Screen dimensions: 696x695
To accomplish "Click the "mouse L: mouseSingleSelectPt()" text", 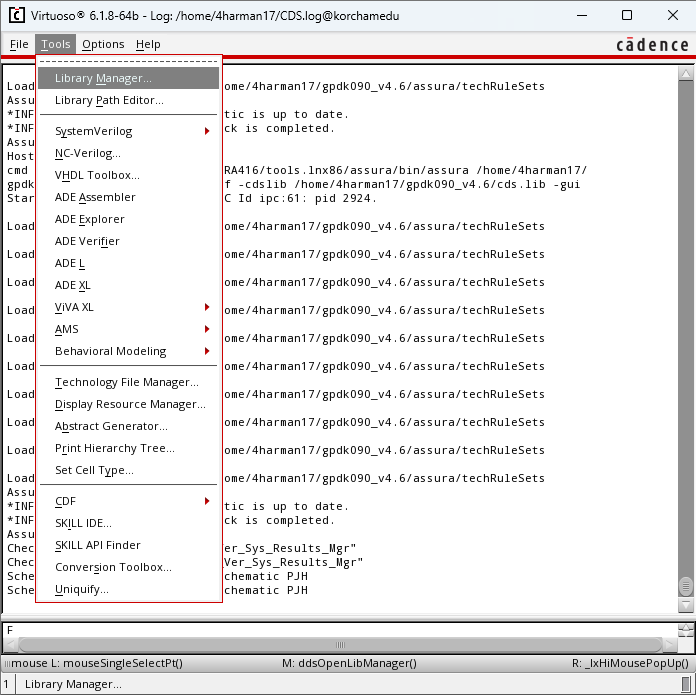I will pyautogui.click(x=97, y=663).
